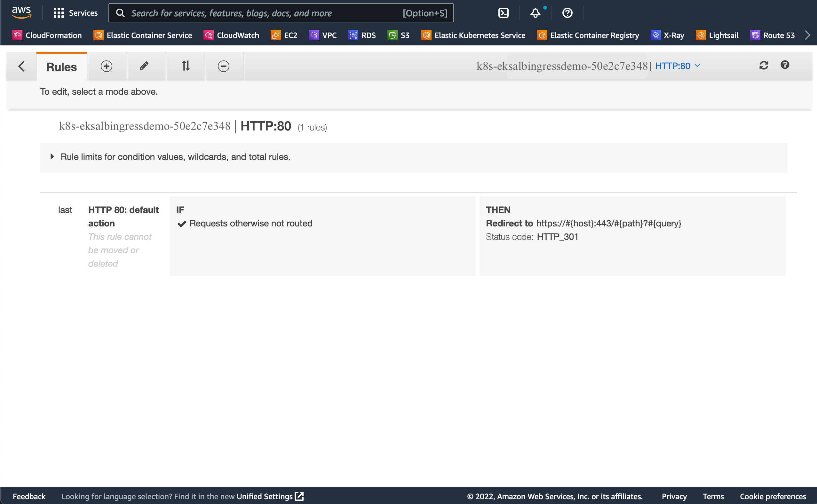Open the rules help question mark

point(785,65)
